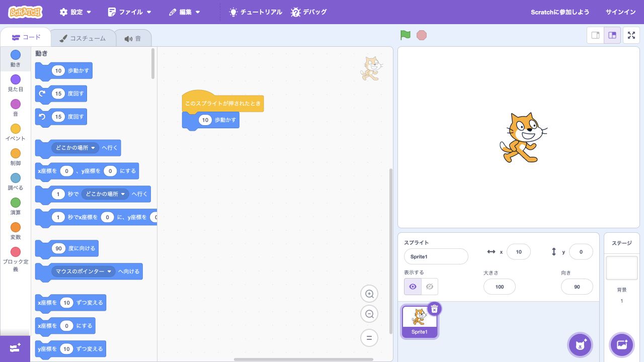
Task: Enter full screen stage mode
Action: point(631,35)
